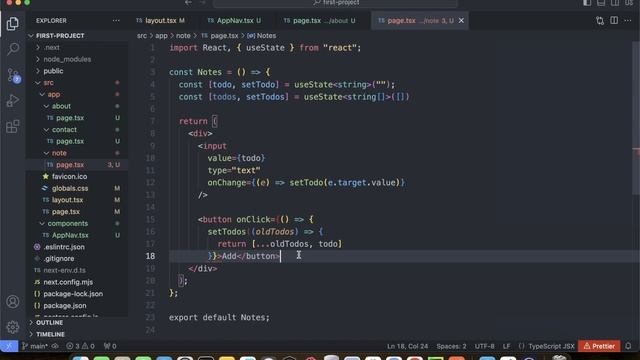Open the Explorer view in activity bar
The height and width of the screenshot is (360, 640).
[13, 24]
